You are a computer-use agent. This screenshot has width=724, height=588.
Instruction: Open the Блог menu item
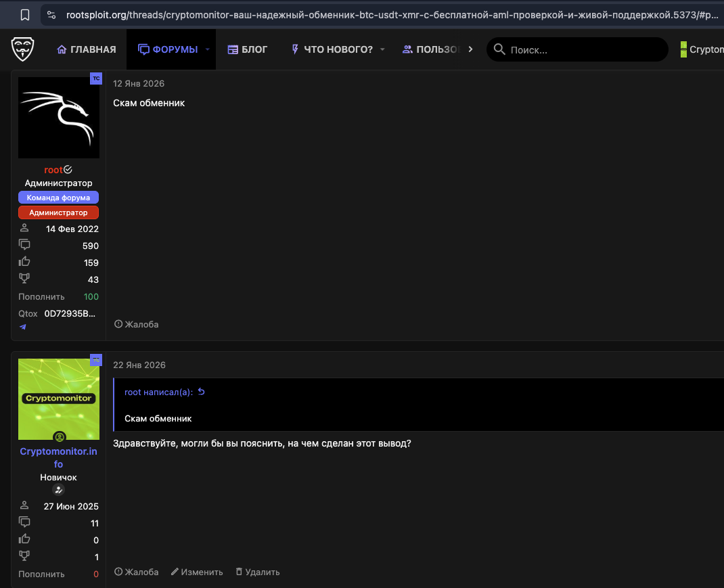(x=248, y=49)
